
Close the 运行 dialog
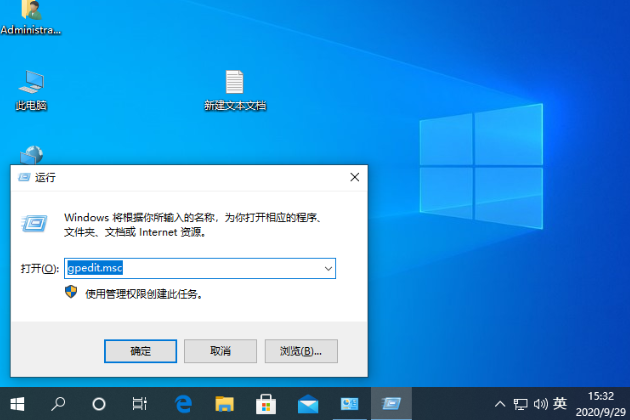pos(354,177)
